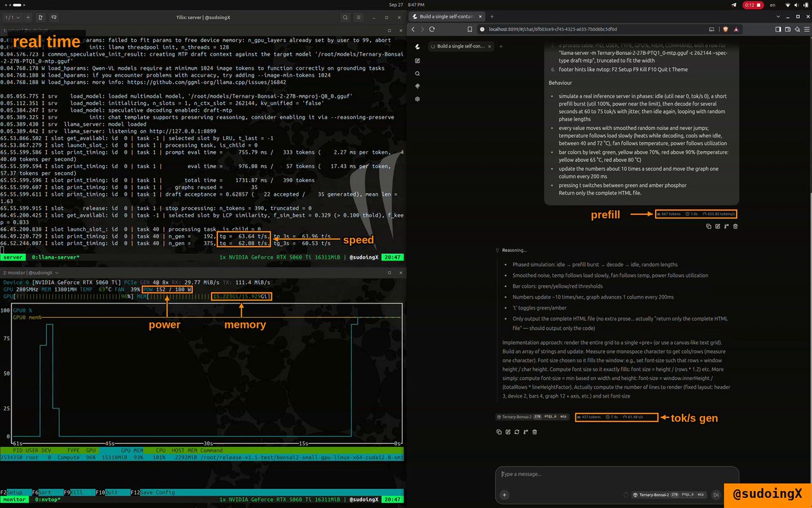Reload the page in Brave
812x508 pixels.
click(x=431, y=29)
